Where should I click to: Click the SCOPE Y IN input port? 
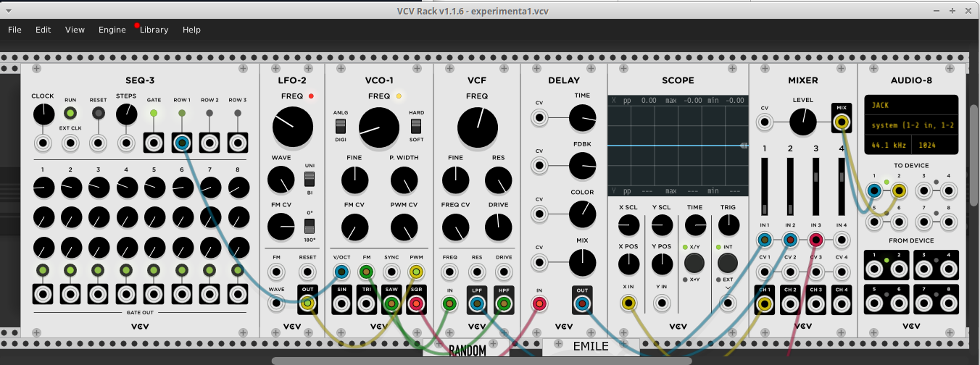pyautogui.click(x=661, y=303)
